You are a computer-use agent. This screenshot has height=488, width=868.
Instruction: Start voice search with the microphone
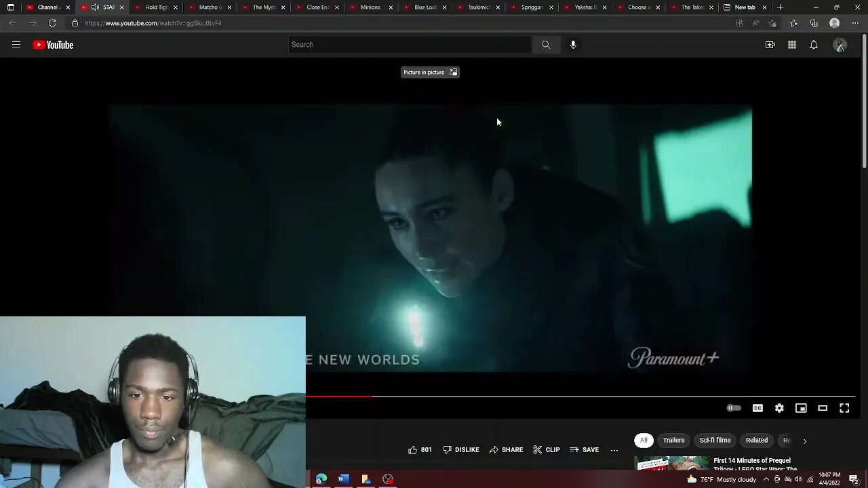(x=573, y=45)
